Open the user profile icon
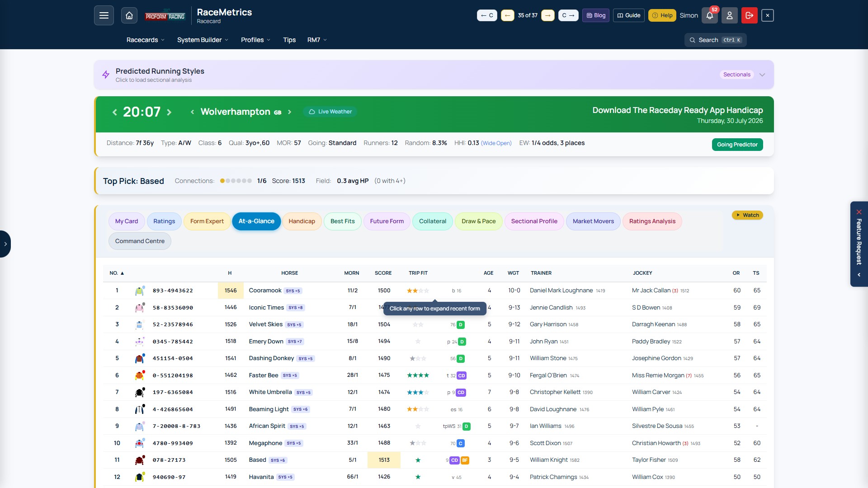The image size is (868, 488). click(x=729, y=15)
